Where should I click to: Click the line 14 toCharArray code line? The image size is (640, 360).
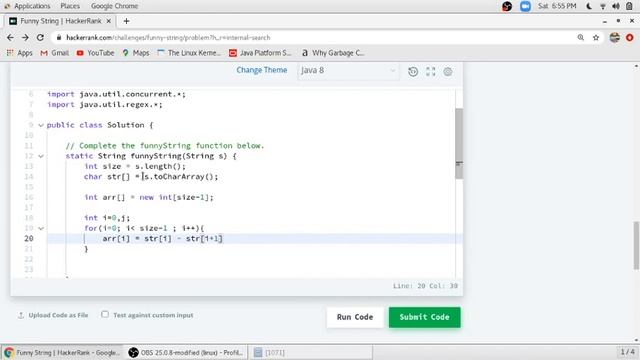pos(151,177)
